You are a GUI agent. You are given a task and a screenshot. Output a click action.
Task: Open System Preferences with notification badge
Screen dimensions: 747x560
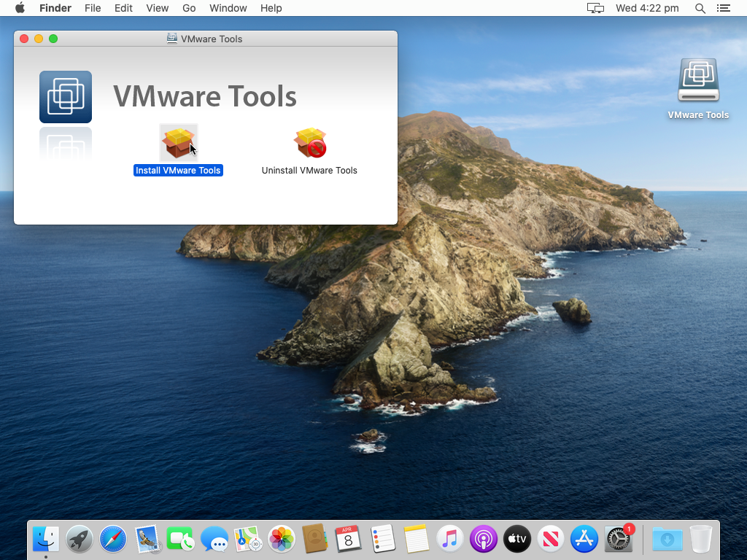point(617,539)
